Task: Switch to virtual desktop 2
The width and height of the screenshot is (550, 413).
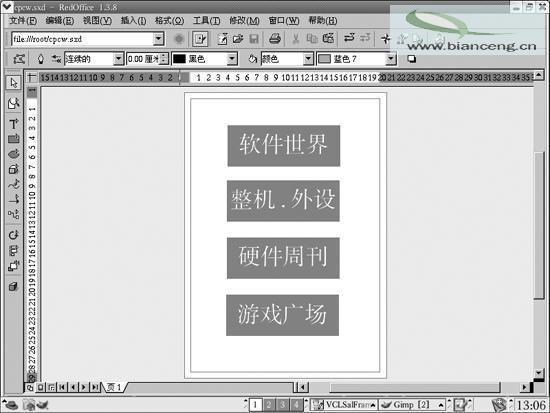Action: point(269,405)
